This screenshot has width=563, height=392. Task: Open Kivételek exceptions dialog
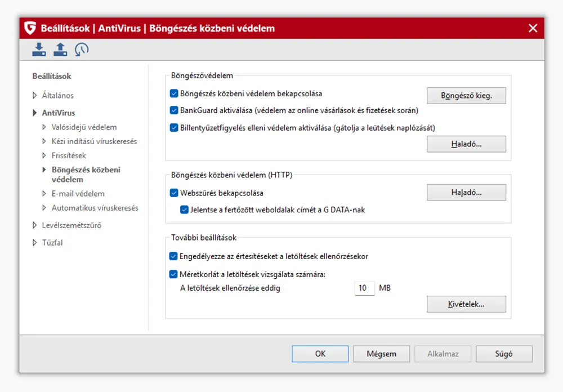466,305
